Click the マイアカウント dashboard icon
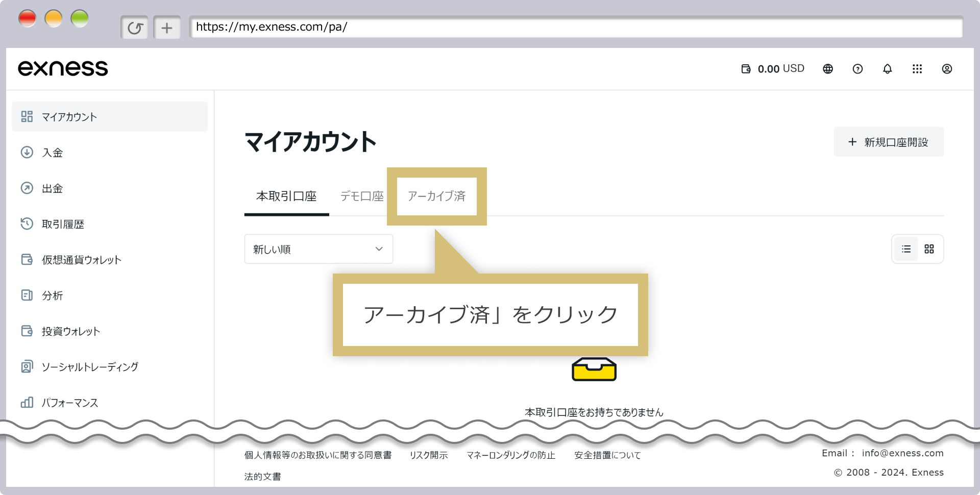Screen dimensions: 980x495 coord(27,116)
